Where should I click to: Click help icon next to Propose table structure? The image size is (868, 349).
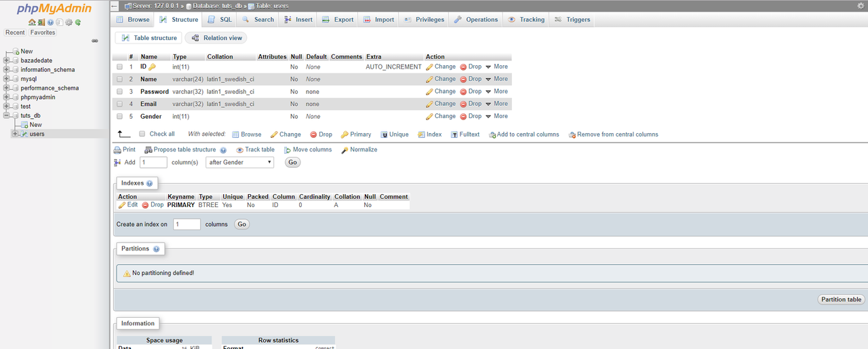point(223,150)
